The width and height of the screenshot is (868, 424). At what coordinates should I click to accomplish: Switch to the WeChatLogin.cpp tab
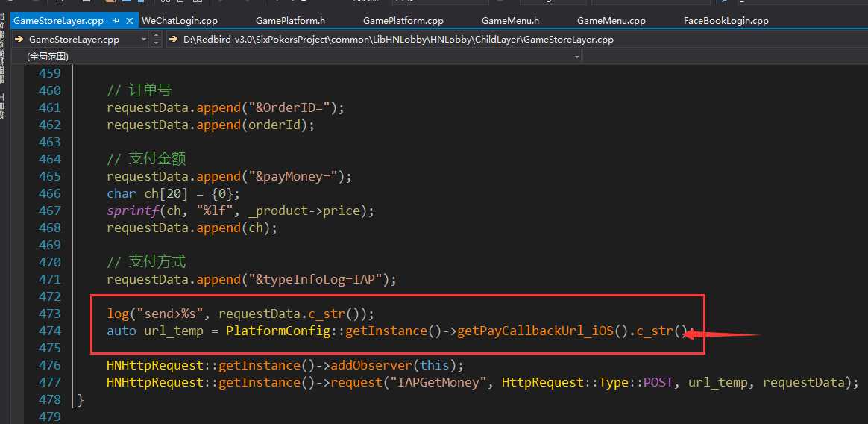click(x=180, y=21)
